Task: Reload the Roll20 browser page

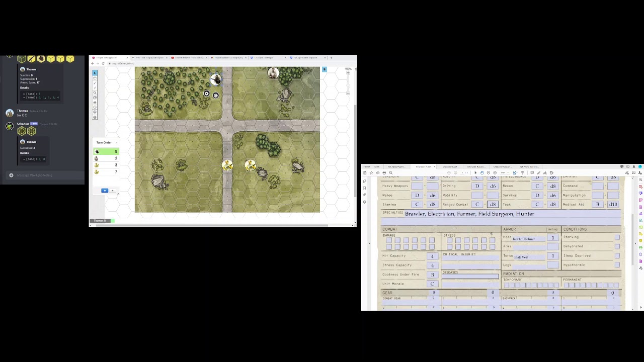Action: click(x=103, y=64)
